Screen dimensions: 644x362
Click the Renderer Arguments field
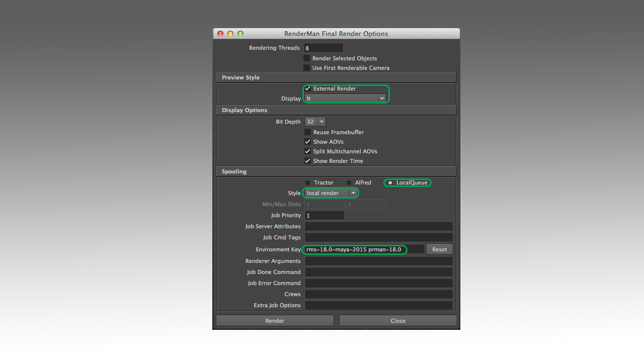point(379,261)
